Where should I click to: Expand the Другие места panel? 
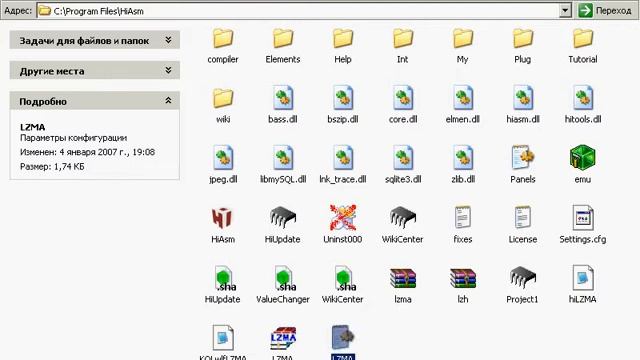(168, 70)
